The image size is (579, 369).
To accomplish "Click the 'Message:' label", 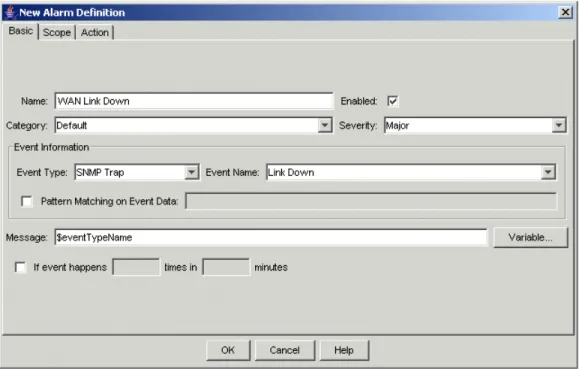I will (x=27, y=237).
